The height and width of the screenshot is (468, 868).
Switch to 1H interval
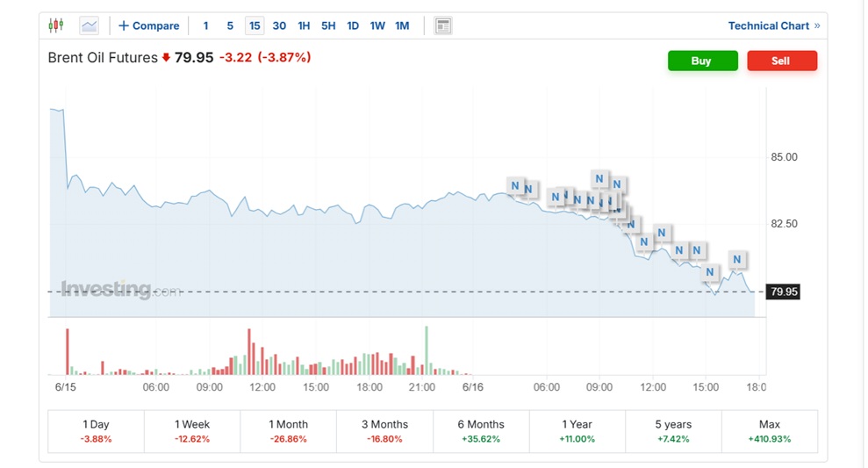[304, 25]
